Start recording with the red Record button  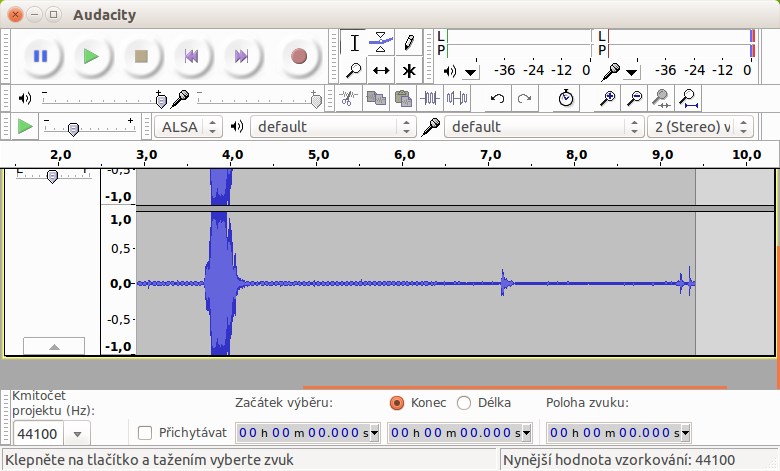pos(298,56)
